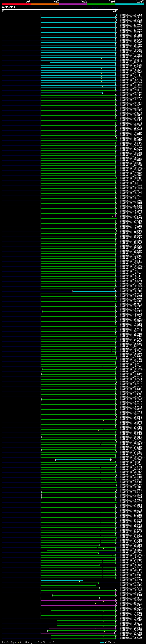This screenshot has width=146, height=644.
Task: Click hit label UniRef100_C0S3E7
Action: click(x=131, y=311)
